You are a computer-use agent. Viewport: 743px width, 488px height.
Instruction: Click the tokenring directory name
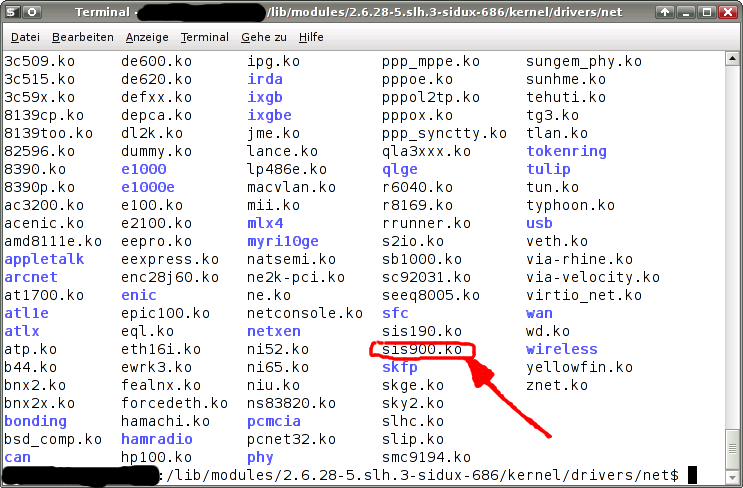(566, 151)
